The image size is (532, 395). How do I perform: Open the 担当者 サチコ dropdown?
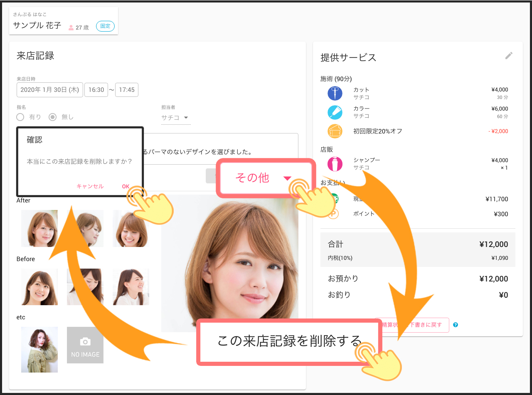tap(175, 118)
